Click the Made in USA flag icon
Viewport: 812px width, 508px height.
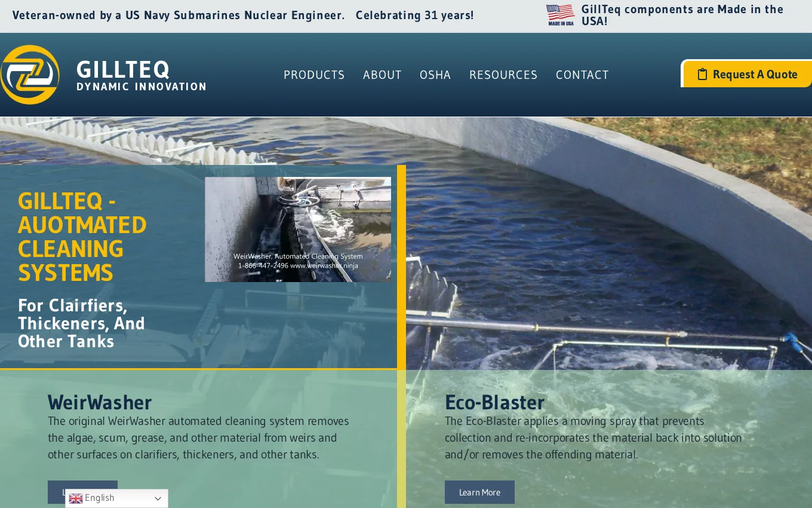pos(561,15)
